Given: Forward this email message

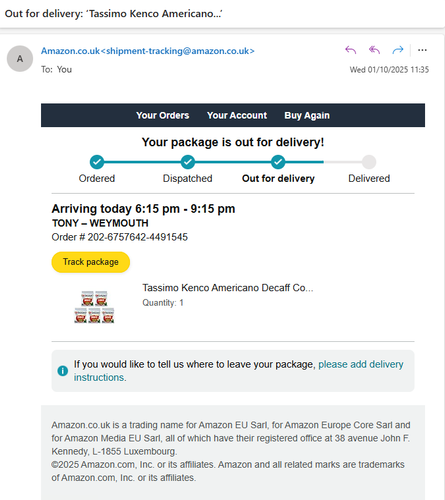Looking at the screenshot, I should coord(398,50).
